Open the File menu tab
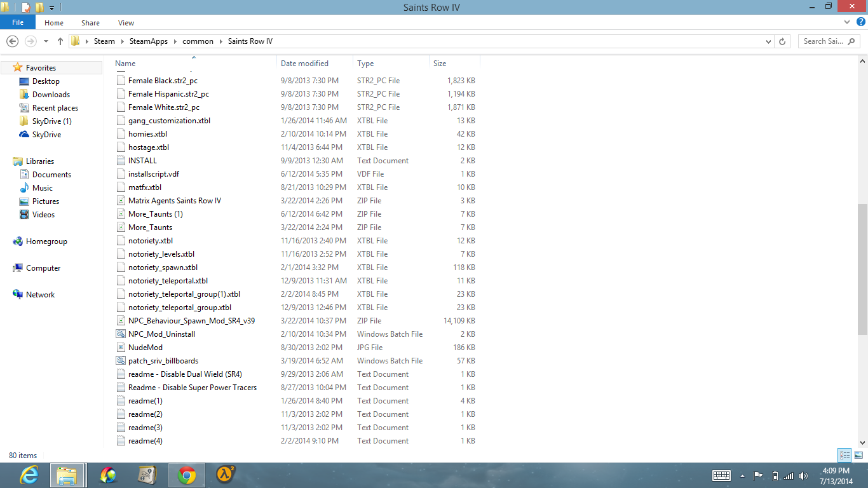The width and height of the screenshot is (868, 488). (18, 23)
